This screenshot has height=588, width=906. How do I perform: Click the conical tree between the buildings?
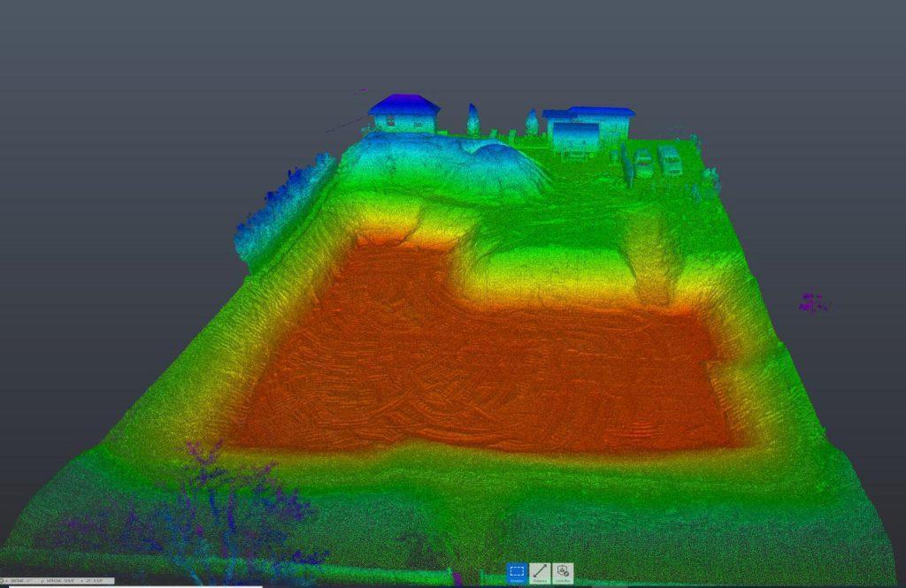click(473, 120)
